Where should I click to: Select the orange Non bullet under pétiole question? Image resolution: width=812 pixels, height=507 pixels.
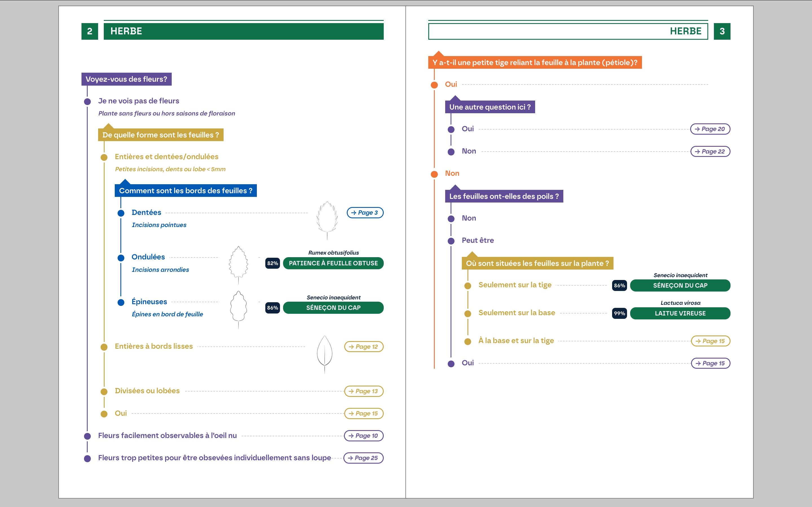(434, 174)
